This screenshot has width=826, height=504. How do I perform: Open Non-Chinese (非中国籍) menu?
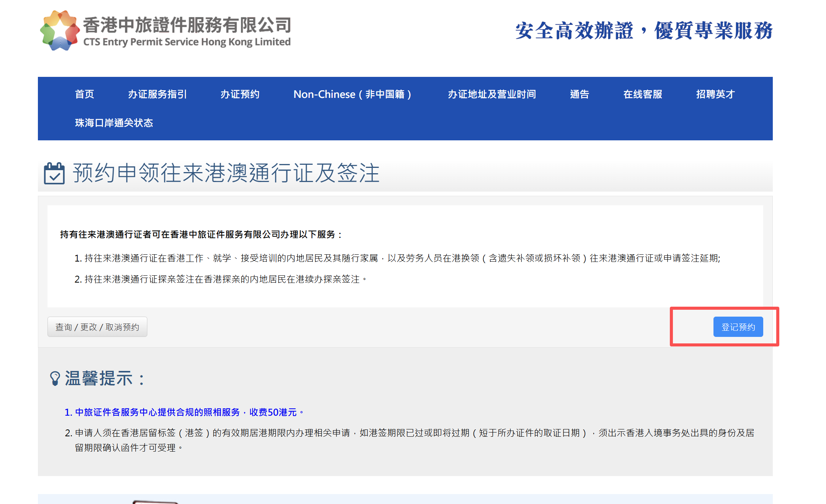tap(353, 94)
